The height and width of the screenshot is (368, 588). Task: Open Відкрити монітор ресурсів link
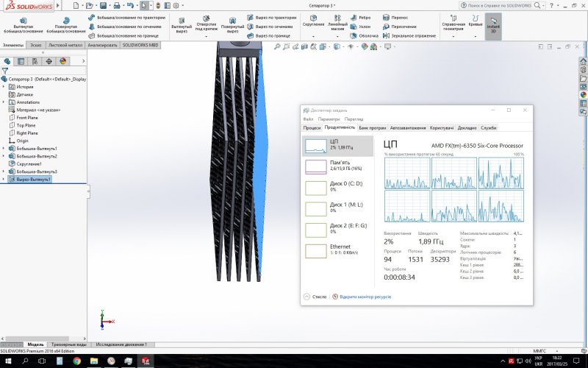tap(364, 297)
